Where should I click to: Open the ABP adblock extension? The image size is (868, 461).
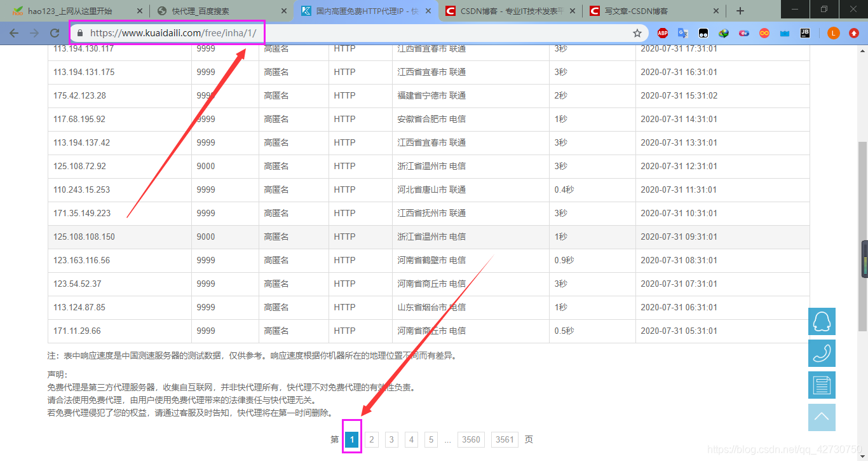point(663,33)
